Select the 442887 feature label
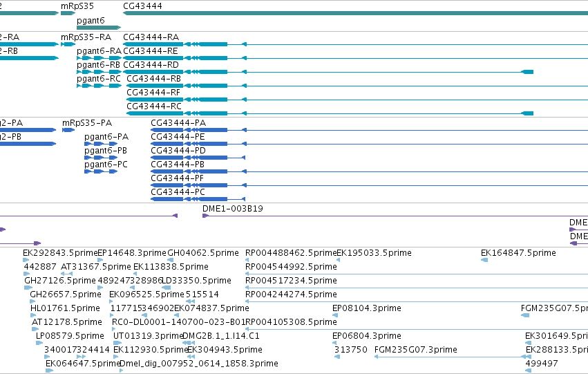Screen dimensions: 588x374 pos(40,267)
